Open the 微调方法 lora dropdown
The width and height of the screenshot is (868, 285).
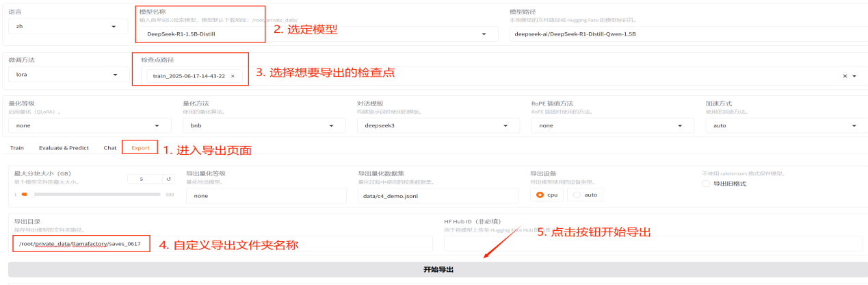coord(114,75)
